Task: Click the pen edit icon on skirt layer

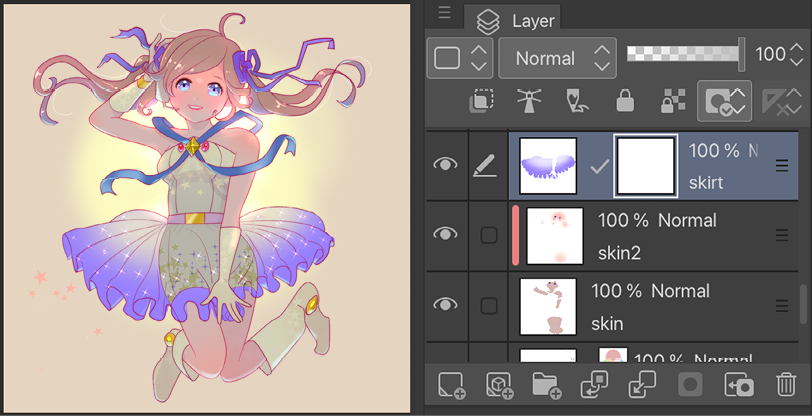Action: tap(485, 166)
